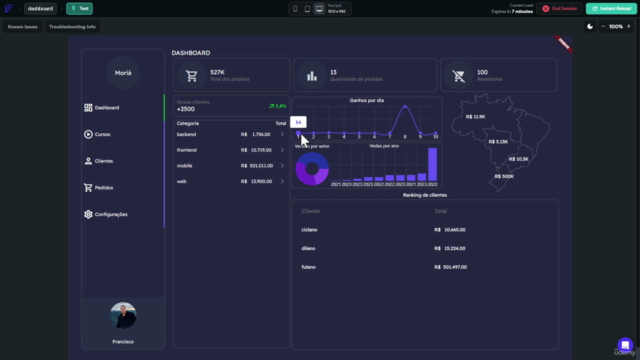Click the Known Issues button
The height and width of the screenshot is (360, 640).
point(22,27)
